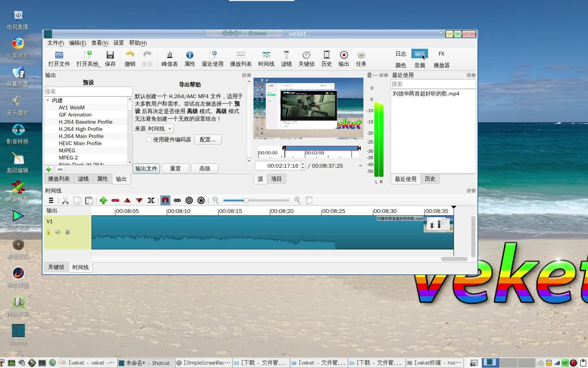Click the timeline zoom slider handle
This screenshot has height=368, width=588.
[246, 200]
